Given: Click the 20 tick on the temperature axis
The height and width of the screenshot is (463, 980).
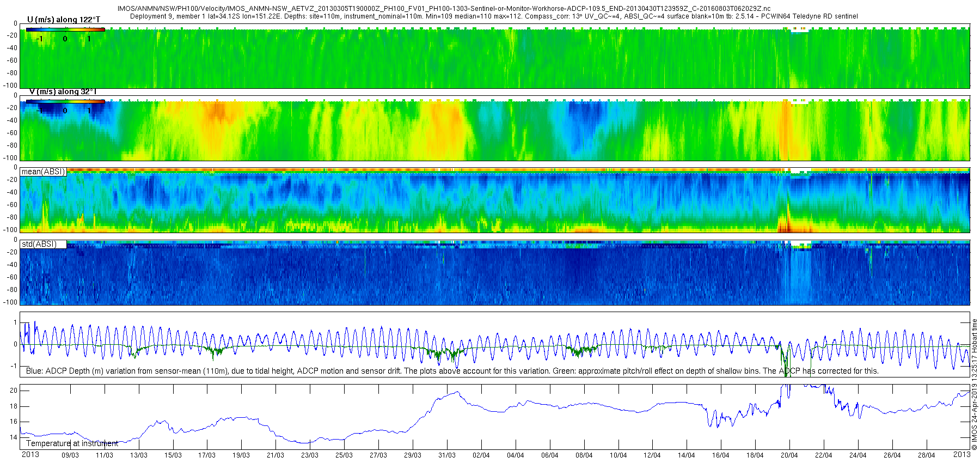Looking at the screenshot, I should tap(14, 391).
